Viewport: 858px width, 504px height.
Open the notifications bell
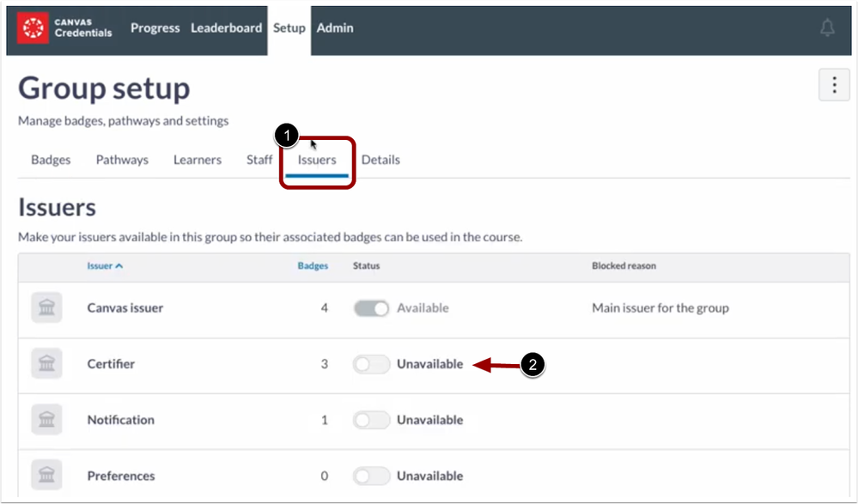click(827, 28)
